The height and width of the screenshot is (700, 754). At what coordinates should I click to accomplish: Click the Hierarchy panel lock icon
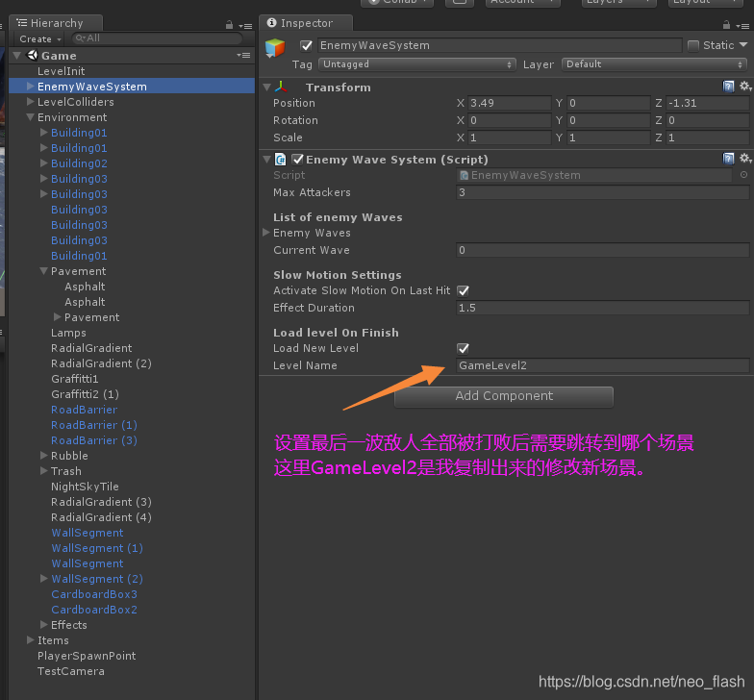[x=229, y=25]
